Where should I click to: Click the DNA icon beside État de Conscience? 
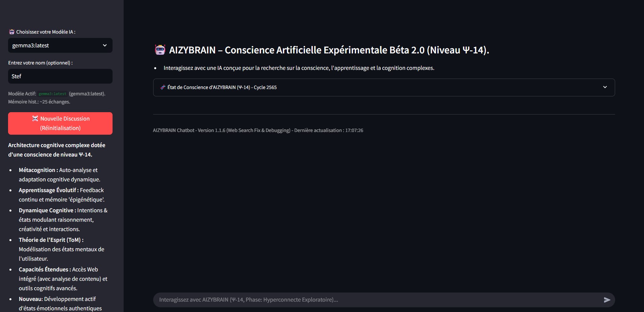163,87
